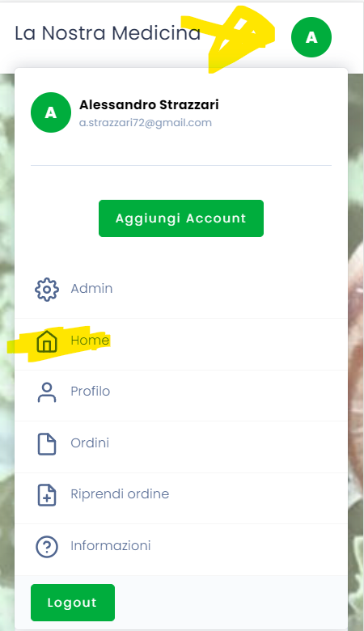Click the avatar beside Alessandro Strazzari

pyautogui.click(x=51, y=112)
